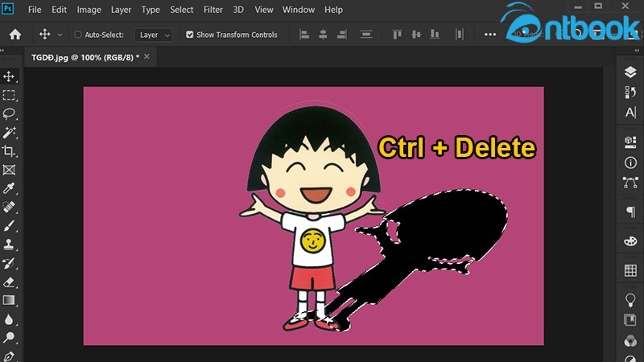
Task: Select the Eyedropper tool
Action: pyautogui.click(x=9, y=188)
